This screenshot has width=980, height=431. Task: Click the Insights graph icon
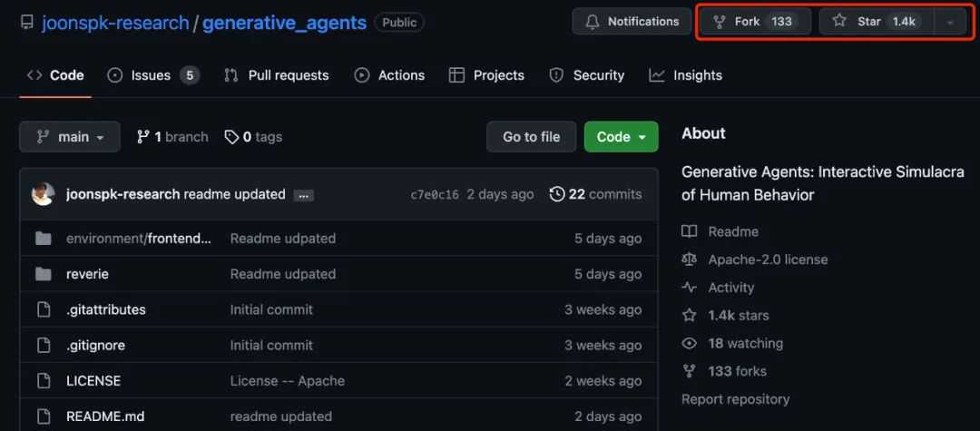(x=657, y=75)
